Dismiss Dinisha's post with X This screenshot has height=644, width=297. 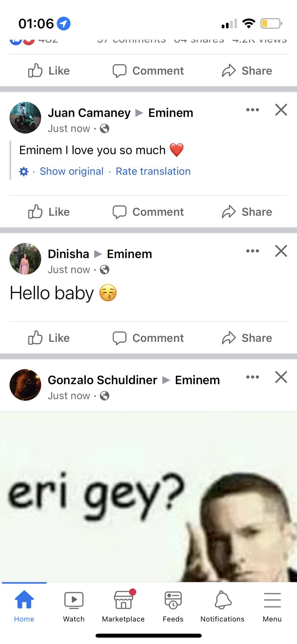(281, 251)
